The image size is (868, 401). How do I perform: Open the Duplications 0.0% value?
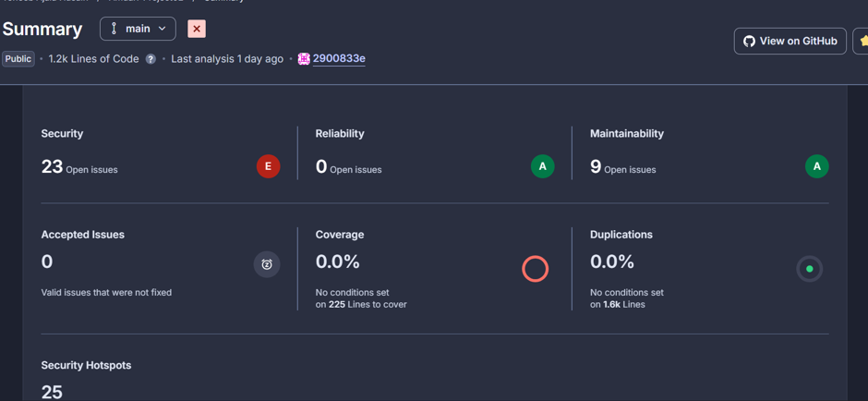pos(612,261)
